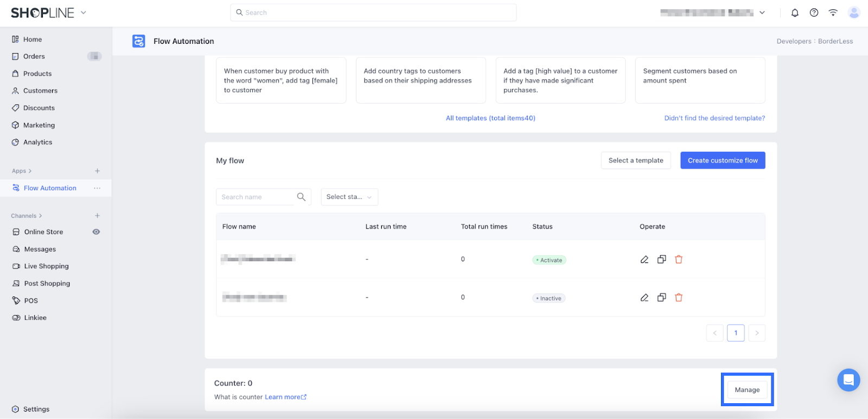Click the edit pencil icon for the Activate flow
The image size is (868, 419).
[x=644, y=260]
